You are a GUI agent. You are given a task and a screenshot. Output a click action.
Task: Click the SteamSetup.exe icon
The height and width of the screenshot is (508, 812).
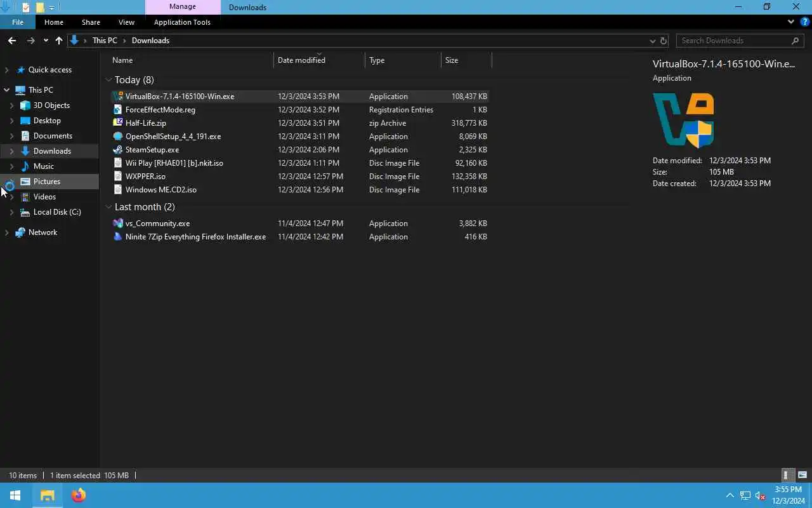(117, 150)
